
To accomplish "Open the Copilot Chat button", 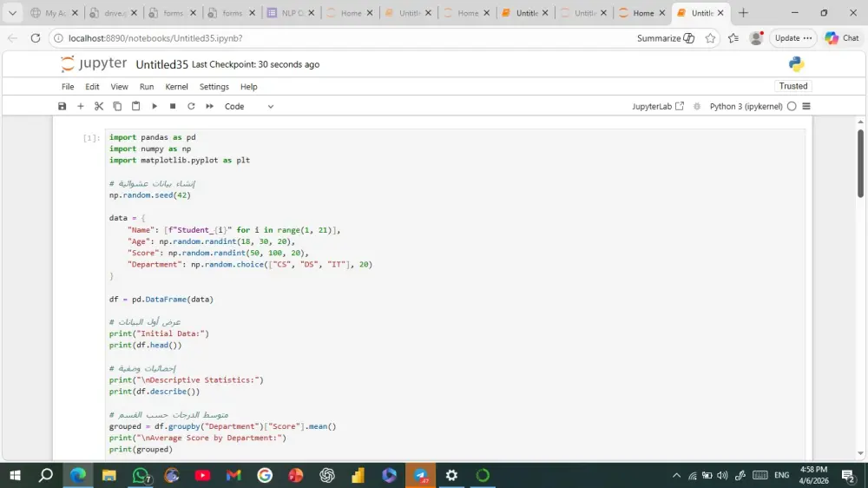I will (842, 38).
